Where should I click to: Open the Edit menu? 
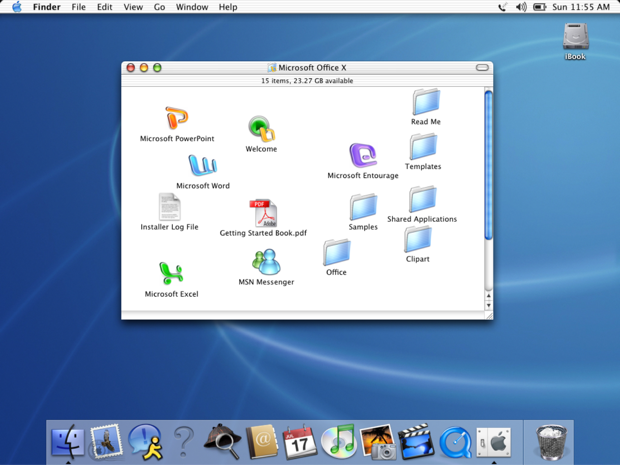point(104,7)
